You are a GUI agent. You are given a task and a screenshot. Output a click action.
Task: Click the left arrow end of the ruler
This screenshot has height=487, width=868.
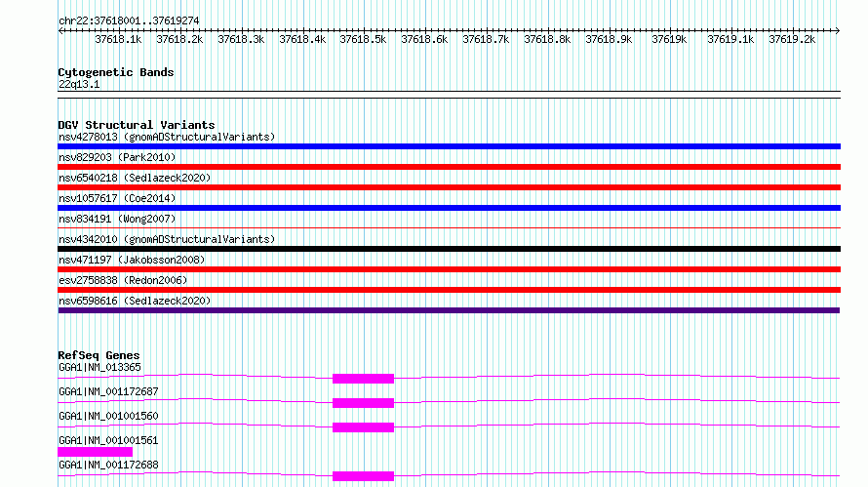(x=60, y=30)
